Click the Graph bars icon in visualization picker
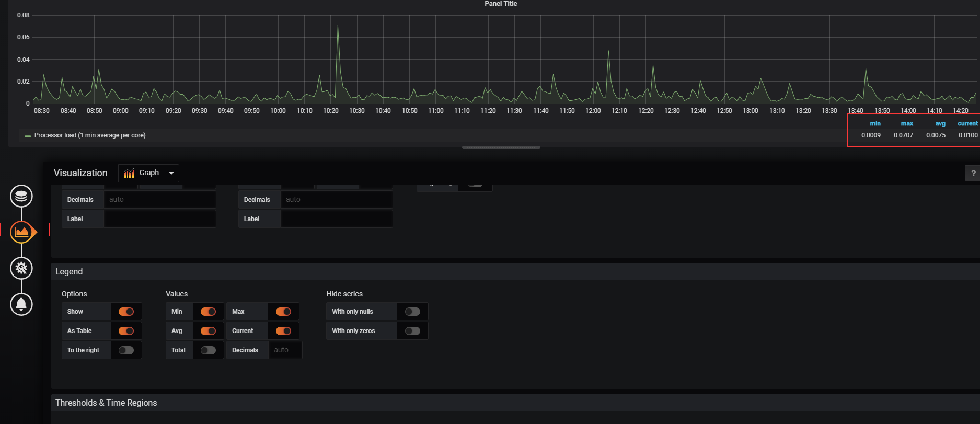The width and height of the screenshot is (980, 424). (x=129, y=173)
